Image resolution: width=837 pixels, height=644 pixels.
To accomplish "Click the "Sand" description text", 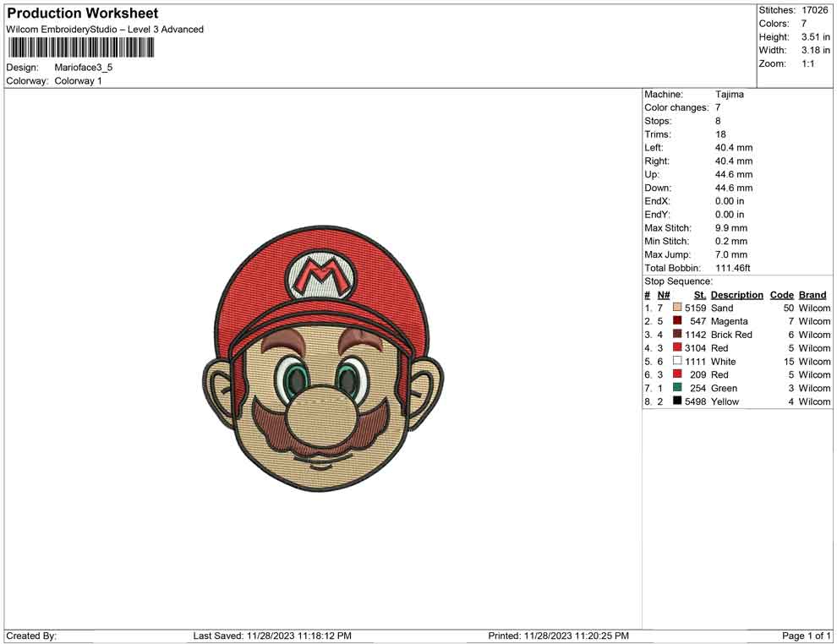I will click(722, 308).
